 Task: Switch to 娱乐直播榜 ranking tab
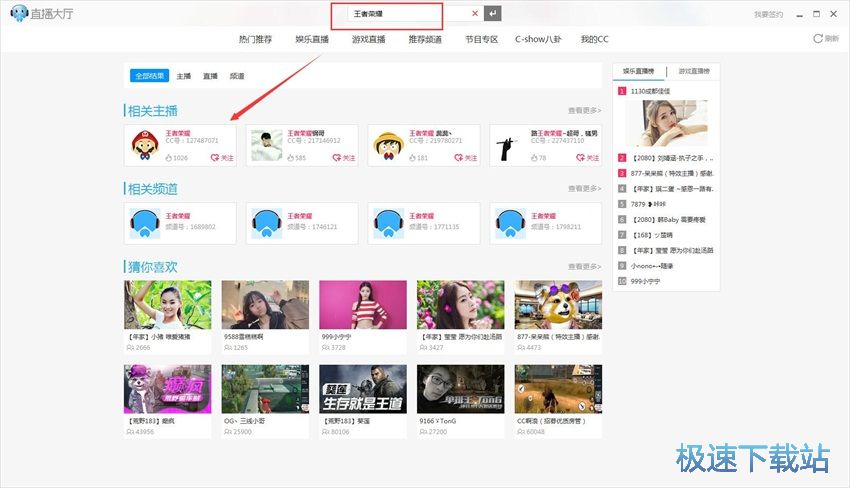(639, 71)
